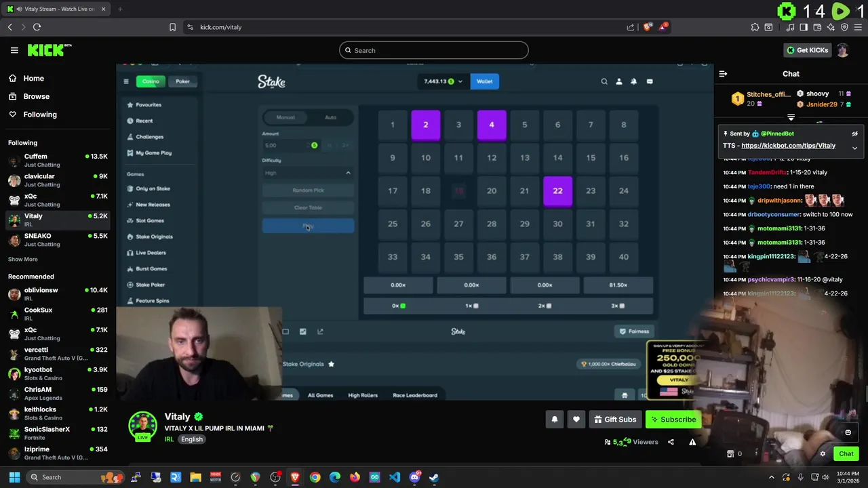This screenshot has width=868, height=488.
Task: Open the emoji picker in chat
Action: [848, 432]
